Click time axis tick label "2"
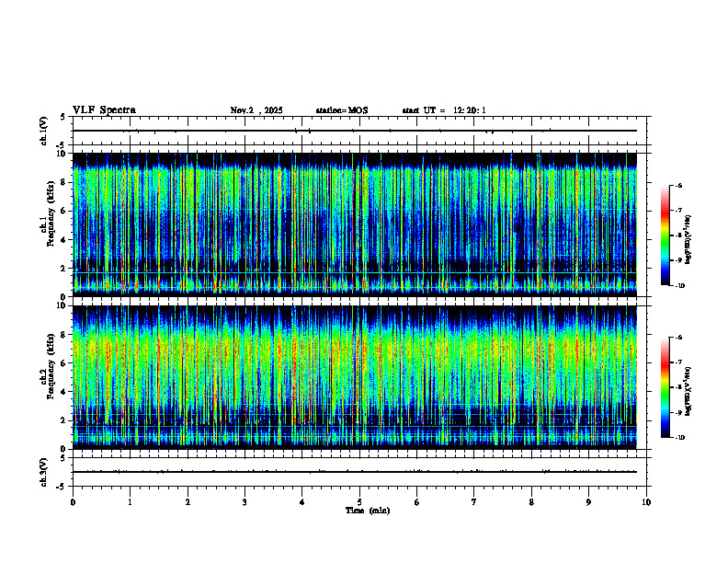Image resolution: width=728 pixels, height=563 pixels. 188,502
